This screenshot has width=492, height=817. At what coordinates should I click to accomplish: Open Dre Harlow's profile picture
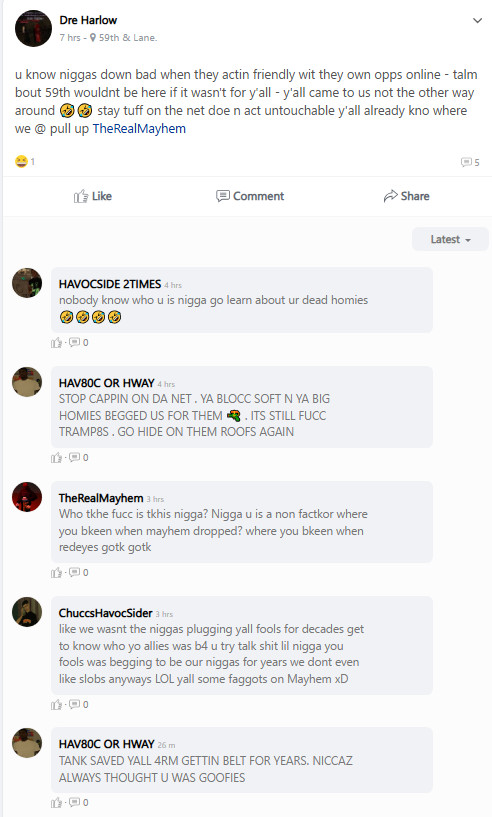pyautogui.click(x=33, y=28)
